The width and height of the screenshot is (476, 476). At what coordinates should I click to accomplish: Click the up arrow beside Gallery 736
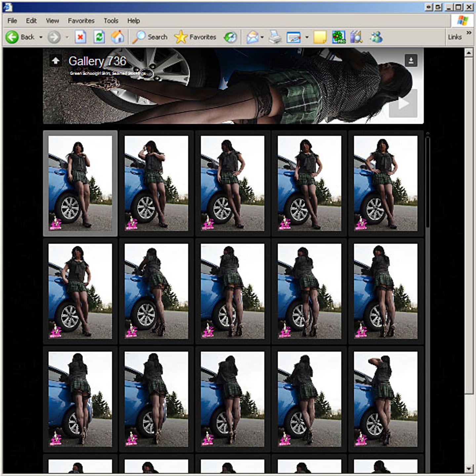click(x=56, y=61)
